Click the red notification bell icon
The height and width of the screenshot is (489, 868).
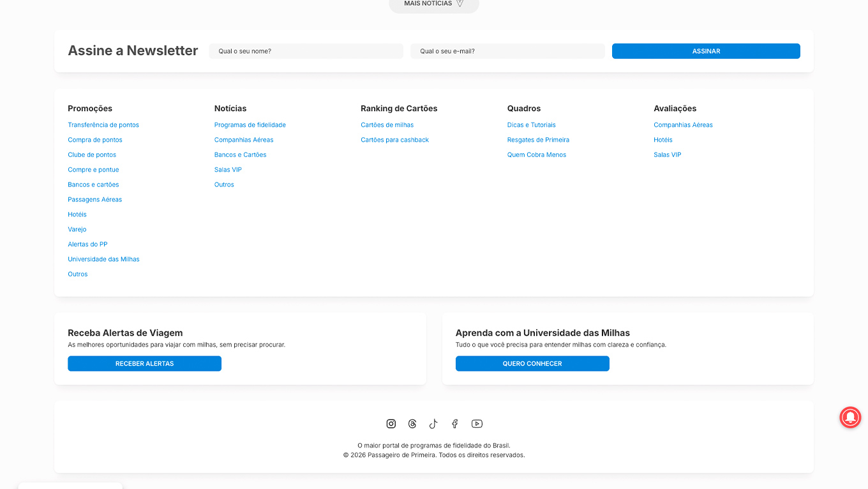[x=850, y=417]
